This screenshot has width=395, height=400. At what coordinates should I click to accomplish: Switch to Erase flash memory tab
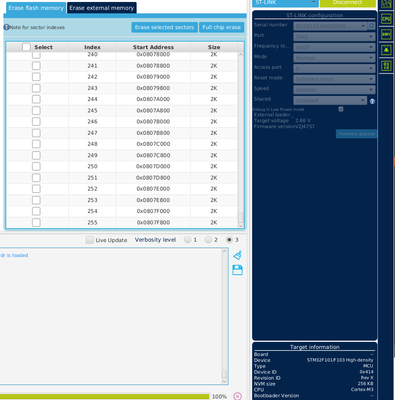coord(36,8)
